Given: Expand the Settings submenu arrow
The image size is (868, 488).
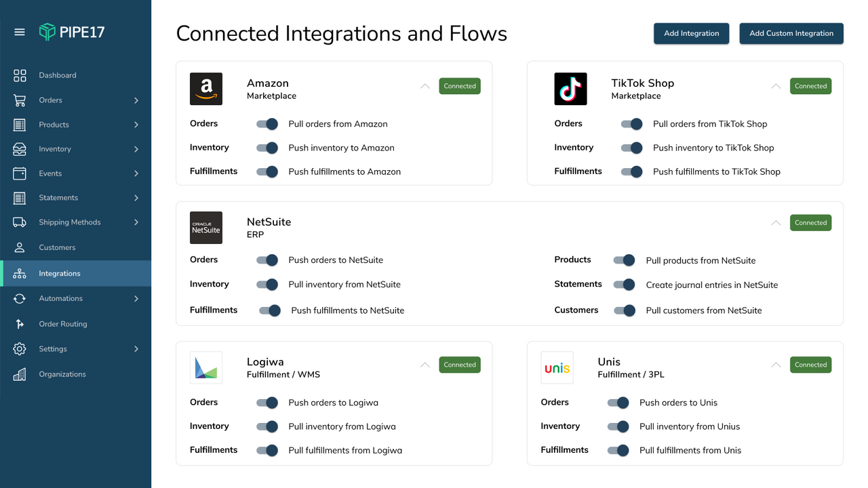Looking at the screenshot, I should point(136,349).
